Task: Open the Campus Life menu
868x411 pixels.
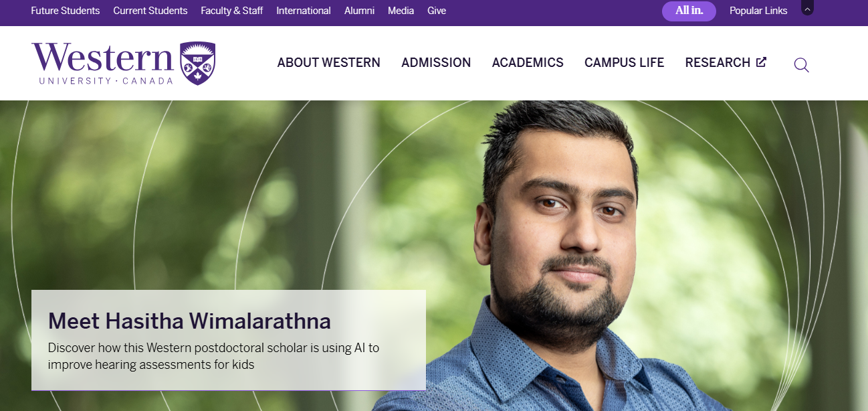Action: (624, 62)
